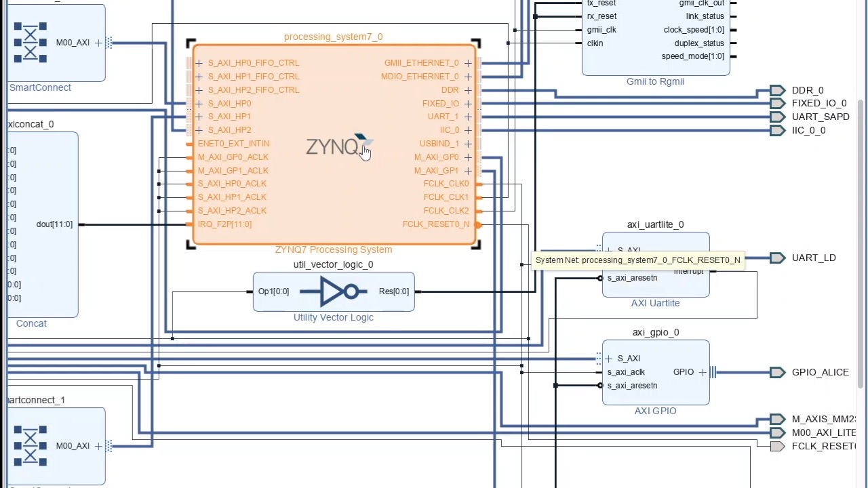The height and width of the screenshot is (488, 868).
Task: Select clkin pin on Gmii to Rgmii
Action: [595, 43]
